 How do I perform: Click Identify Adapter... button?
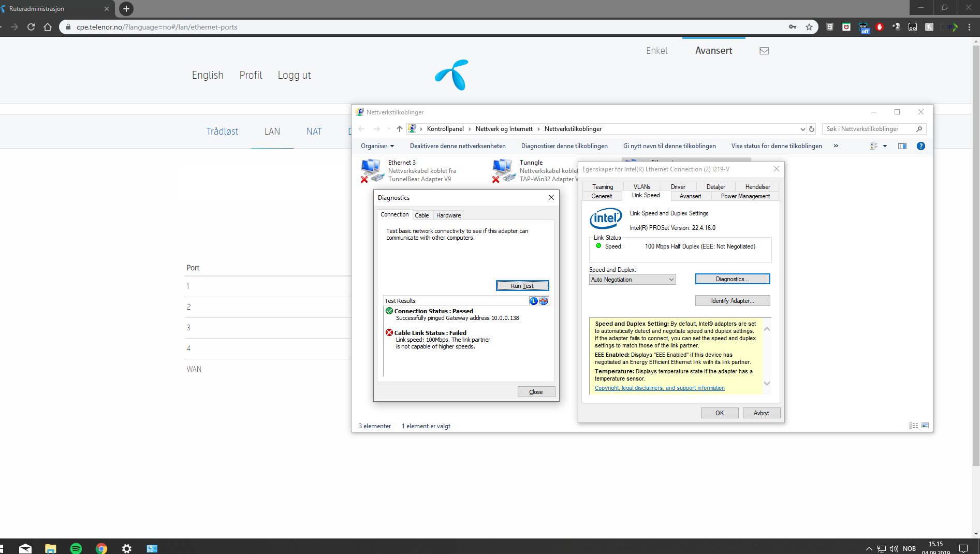pos(732,301)
